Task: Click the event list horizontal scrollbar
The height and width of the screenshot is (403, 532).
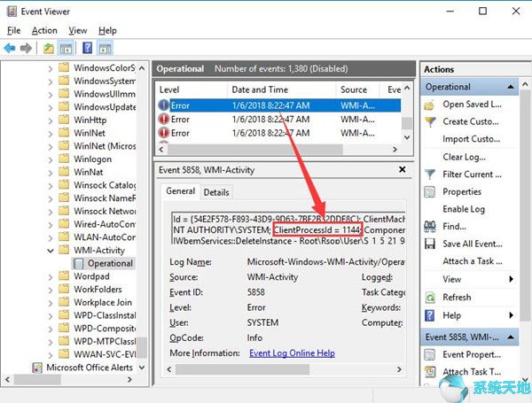Action: click(255, 149)
